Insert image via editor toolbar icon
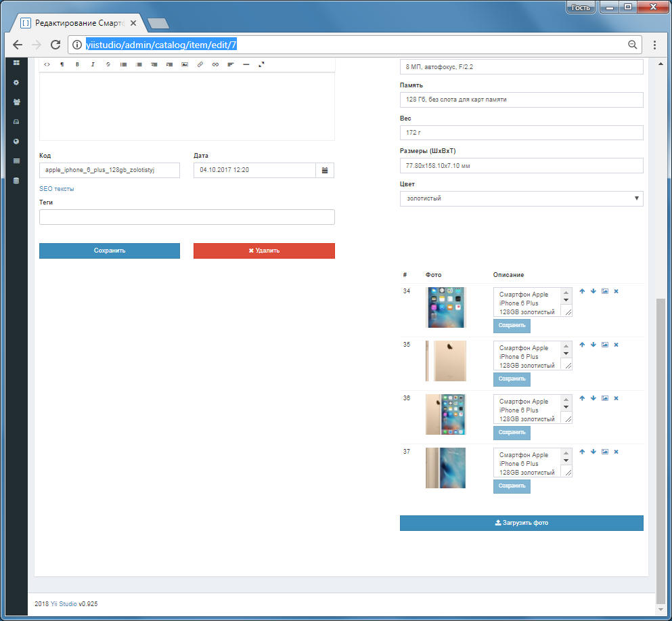This screenshot has height=621, width=672. [x=185, y=65]
